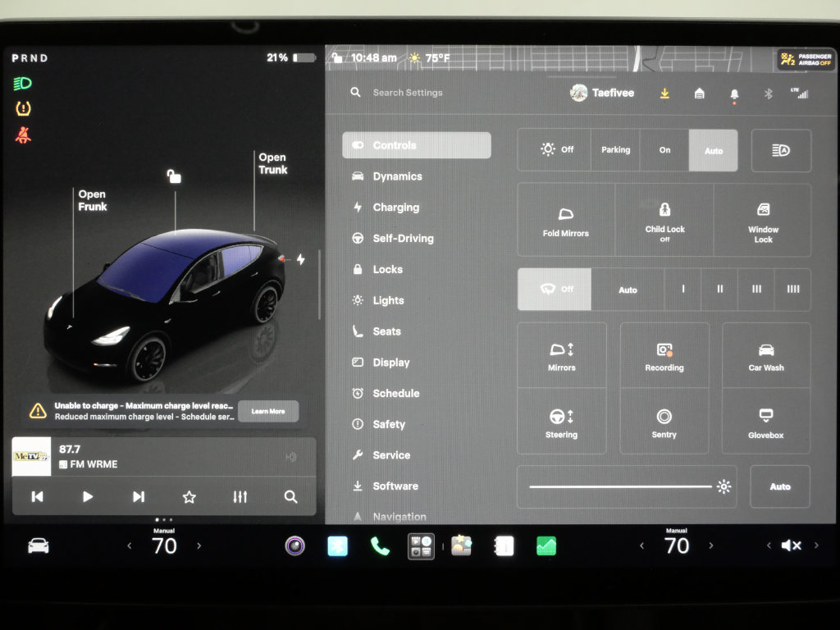This screenshot has height=630, width=840.
Task: Click Learn More on charging alert
Action: [x=268, y=411]
